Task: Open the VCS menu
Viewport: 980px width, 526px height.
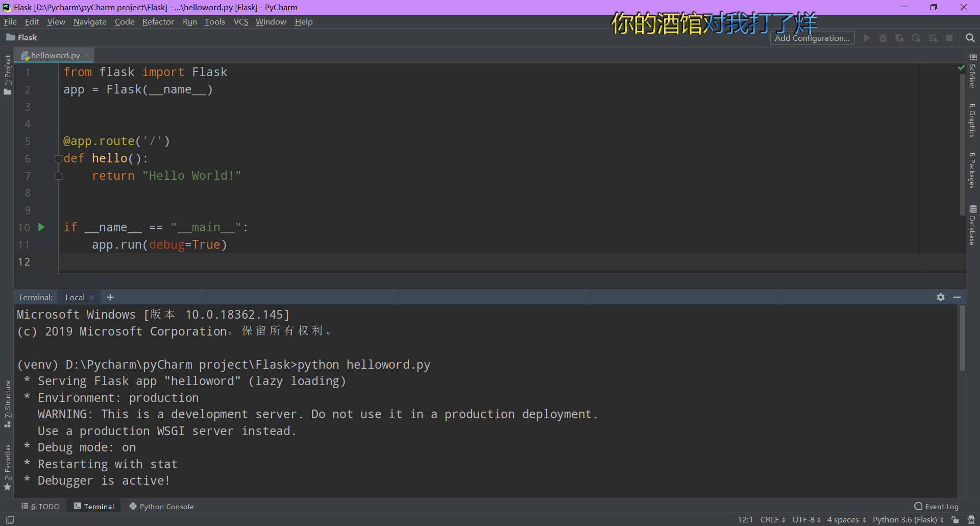Action: [241, 21]
